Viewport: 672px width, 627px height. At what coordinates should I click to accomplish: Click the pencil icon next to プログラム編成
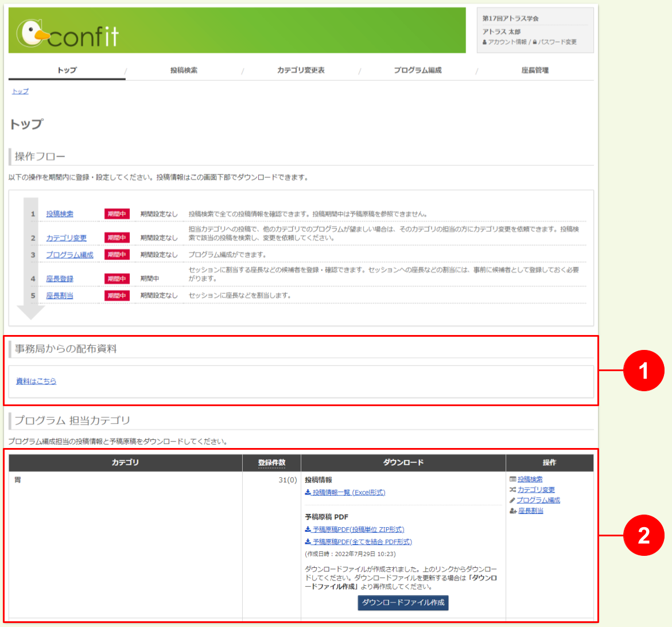(x=512, y=500)
